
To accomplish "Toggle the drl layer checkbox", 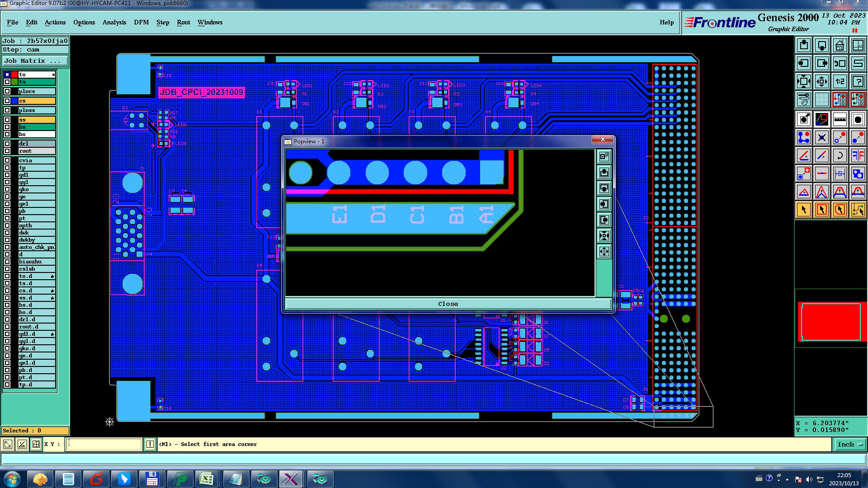I will point(7,144).
